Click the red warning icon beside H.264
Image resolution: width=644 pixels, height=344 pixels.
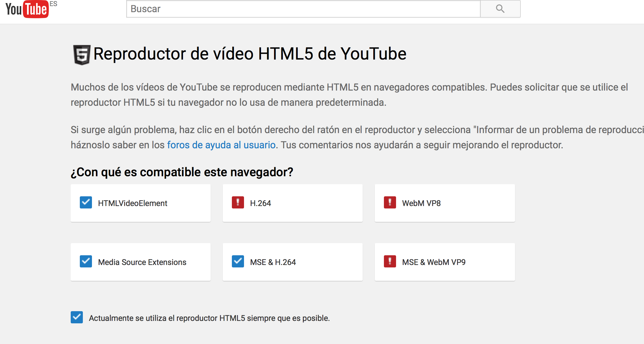(x=238, y=202)
